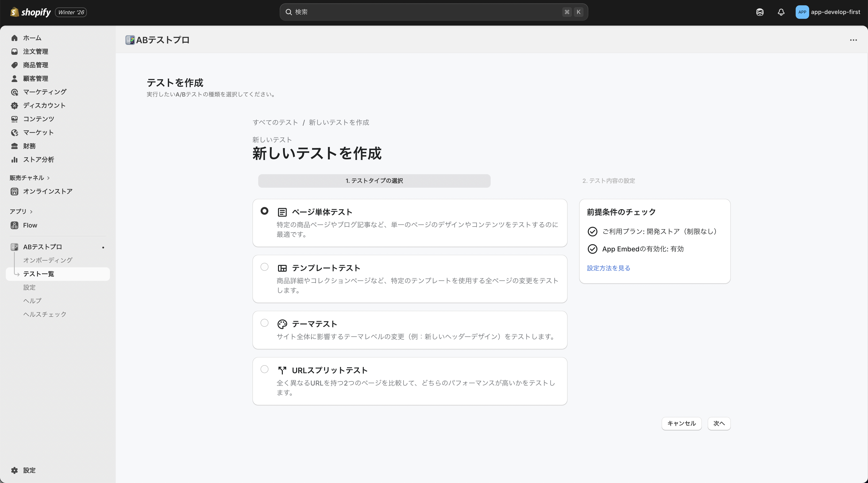Viewport: 868px width, 483px height.
Task: Open the notifications bell
Action: 781,12
